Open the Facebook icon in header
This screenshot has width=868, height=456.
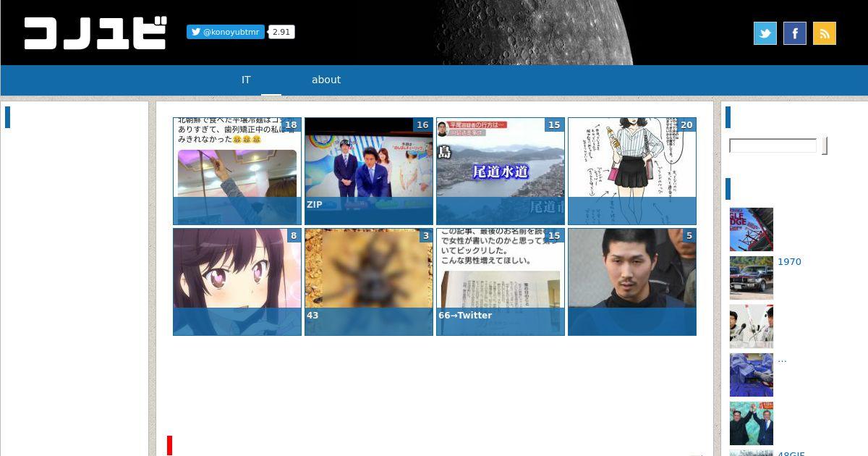point(795,33)
